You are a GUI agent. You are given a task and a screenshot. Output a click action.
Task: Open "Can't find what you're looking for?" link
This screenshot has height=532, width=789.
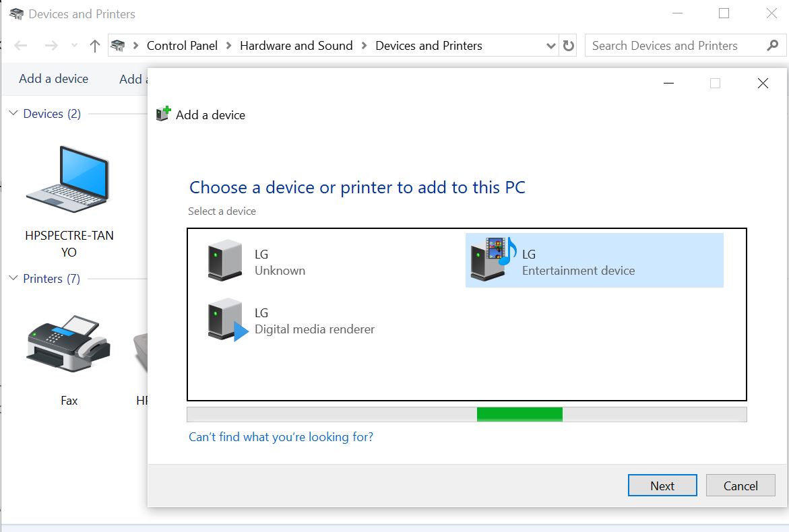(x=281, y=437)
